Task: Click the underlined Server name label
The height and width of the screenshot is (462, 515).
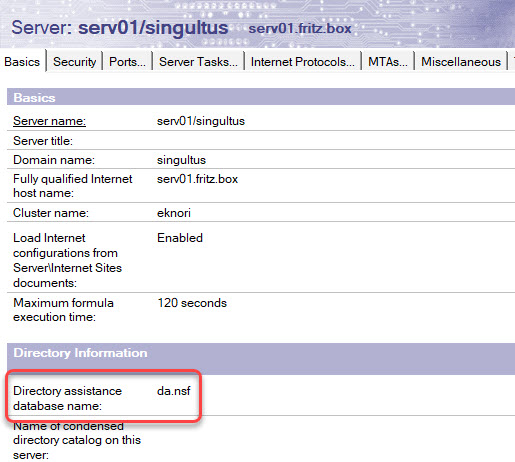Action: click(49, 121)
